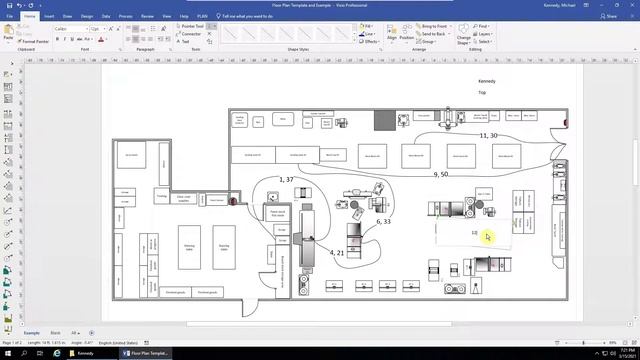Screen dimensions: 640x360
Task: Toggle Underline formatting
Action: (72, 39)
